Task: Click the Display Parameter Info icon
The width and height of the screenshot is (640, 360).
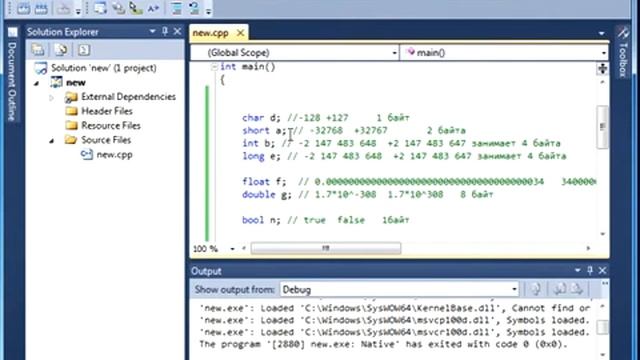Action: (x=118, y=8)
